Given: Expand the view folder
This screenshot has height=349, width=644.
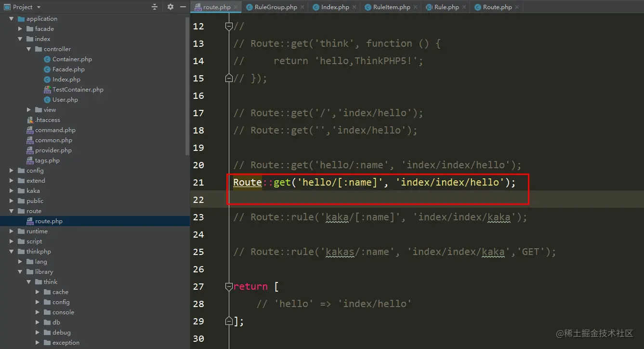Looking at the screenshot, I should click(29, 110).
